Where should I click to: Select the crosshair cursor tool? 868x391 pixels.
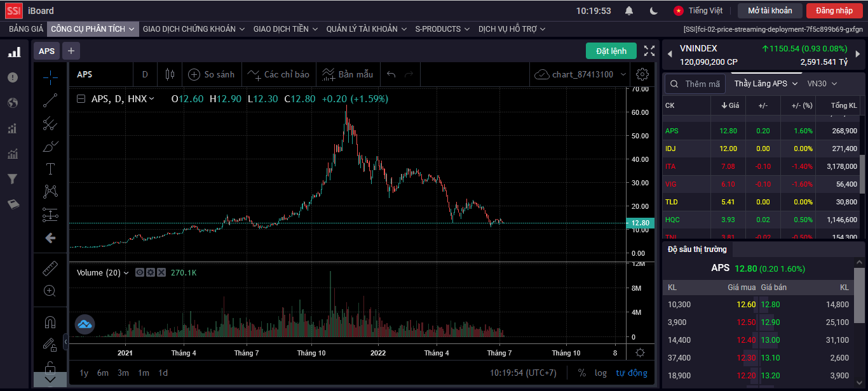(50, 77)
